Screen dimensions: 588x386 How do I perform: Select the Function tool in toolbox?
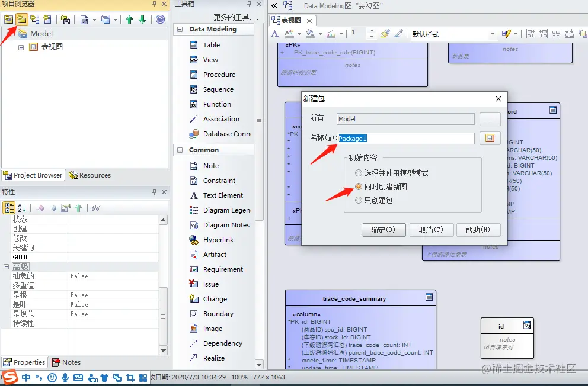(217, 104)
